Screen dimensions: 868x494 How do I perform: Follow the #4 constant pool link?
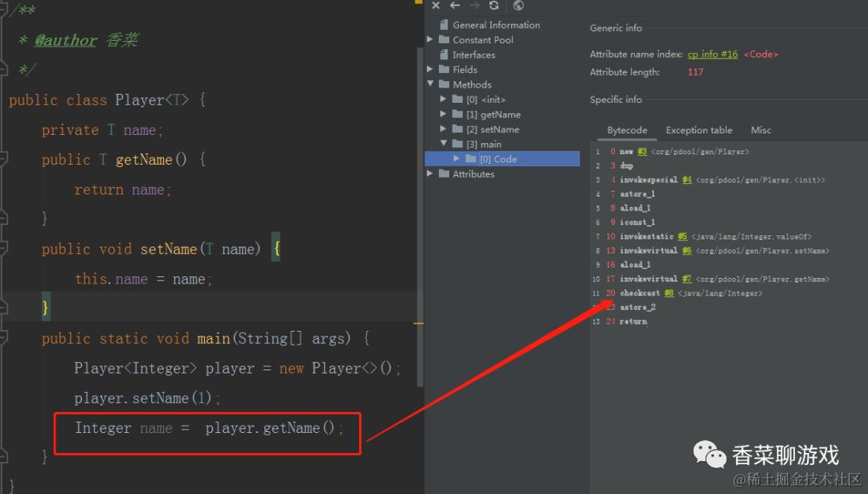click(x=687, y=180)
